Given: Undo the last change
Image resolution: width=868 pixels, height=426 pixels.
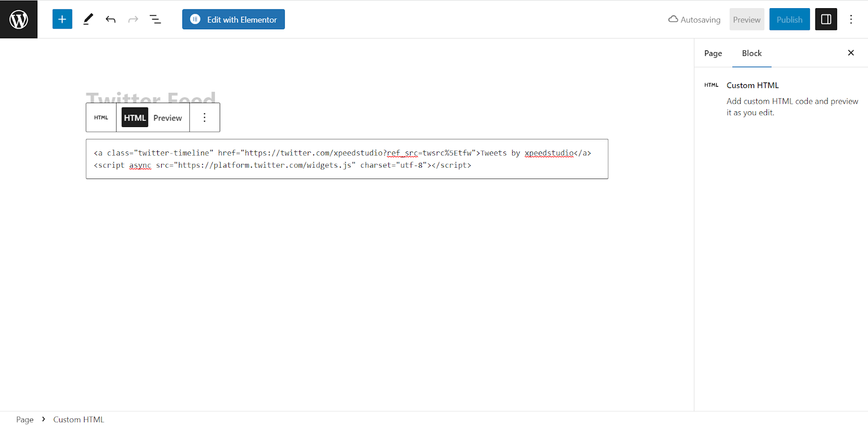Looking at the screenshot, I should pos(111,20).
